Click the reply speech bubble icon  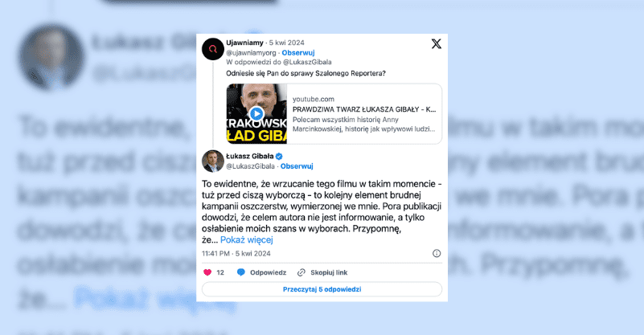pyautogui.click(x=241, y=272)
